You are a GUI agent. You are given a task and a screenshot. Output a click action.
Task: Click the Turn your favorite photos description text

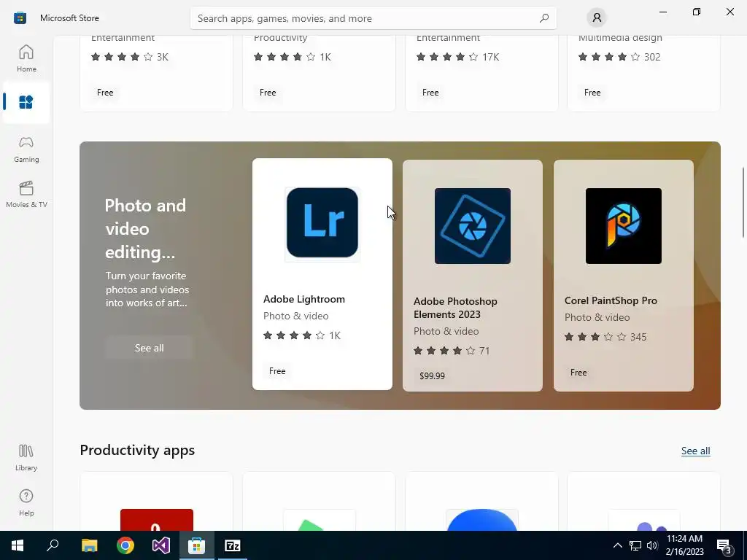pyautogui.click(x=147, y=289)
